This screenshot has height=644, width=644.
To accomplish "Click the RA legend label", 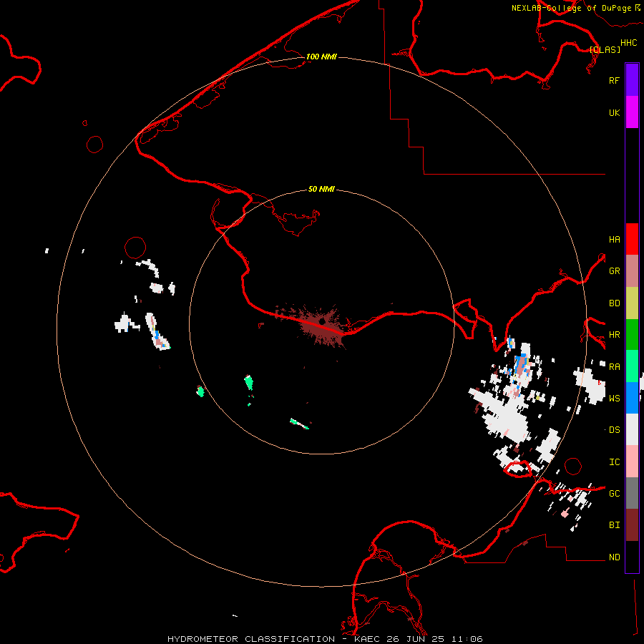I will 614,367.
